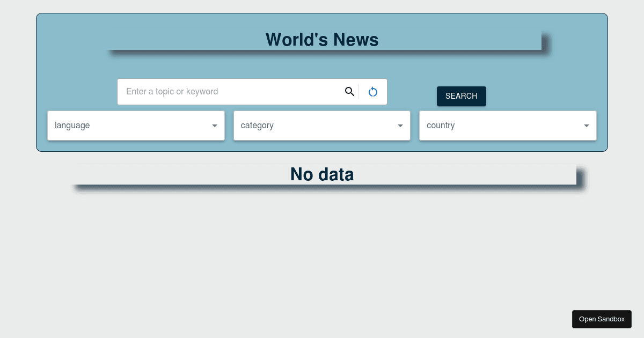The width and height of the screenshot is (644, 338).
Task: Open the country dropdown
Action: (x=508, y=126)
